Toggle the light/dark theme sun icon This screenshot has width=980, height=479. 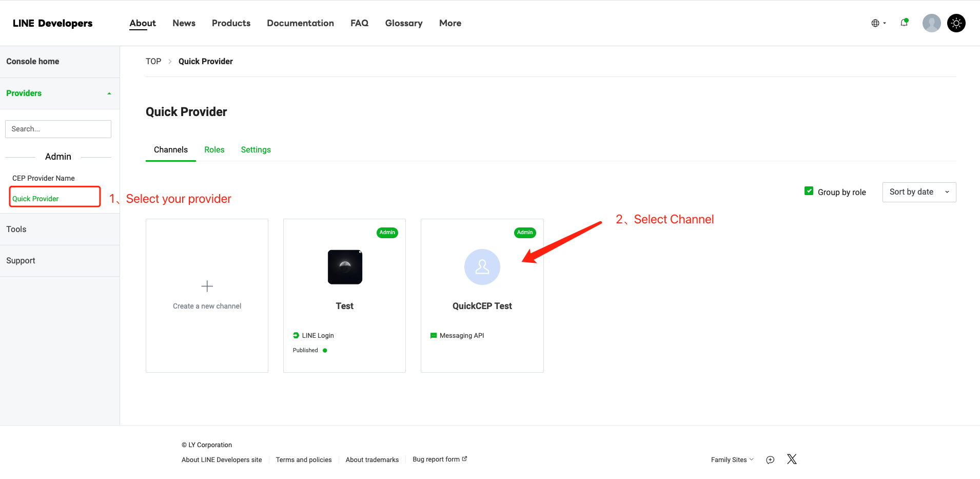(956, 23)
